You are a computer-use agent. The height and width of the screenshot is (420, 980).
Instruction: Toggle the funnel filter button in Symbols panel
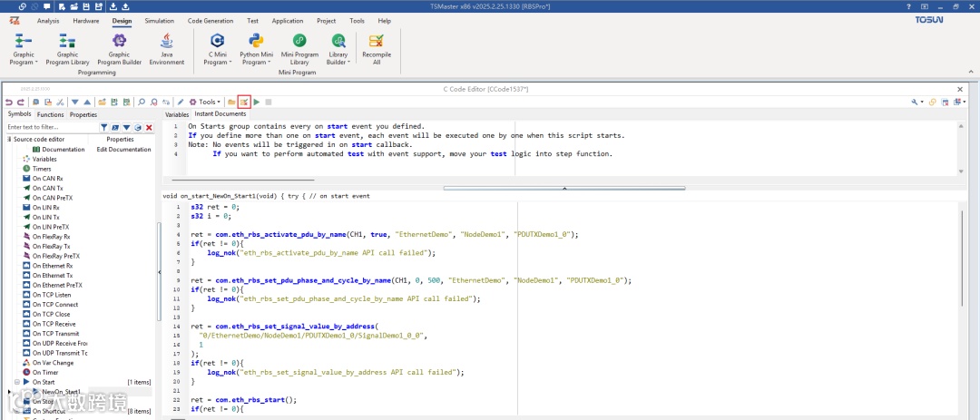104,127
